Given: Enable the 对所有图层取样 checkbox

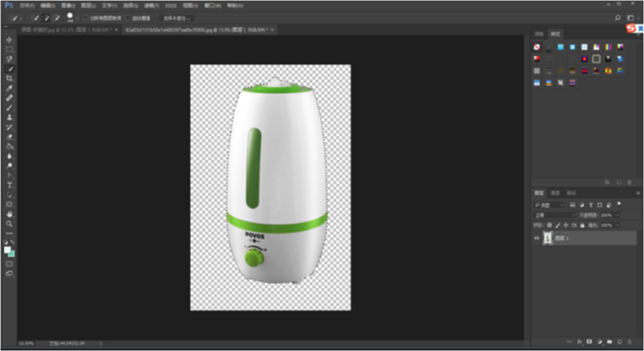Looking at the screenshot, I should [x=85, y=18].
